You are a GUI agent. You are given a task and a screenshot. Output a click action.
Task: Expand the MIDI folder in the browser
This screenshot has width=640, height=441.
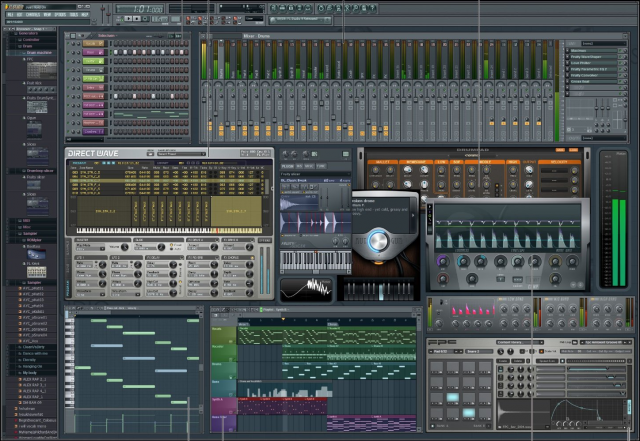24,220
